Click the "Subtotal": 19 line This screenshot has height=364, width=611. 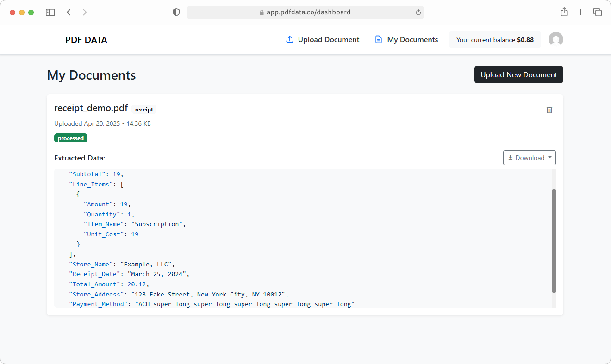point(96,174)
